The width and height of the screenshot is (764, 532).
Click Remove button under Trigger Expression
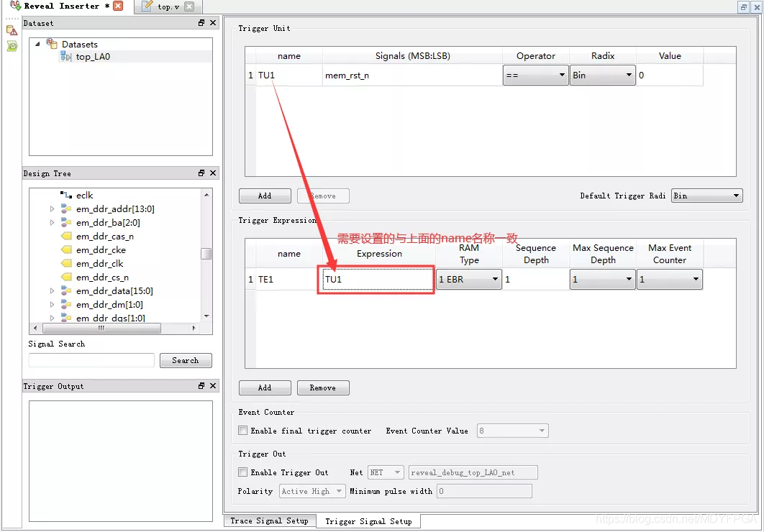322,388
